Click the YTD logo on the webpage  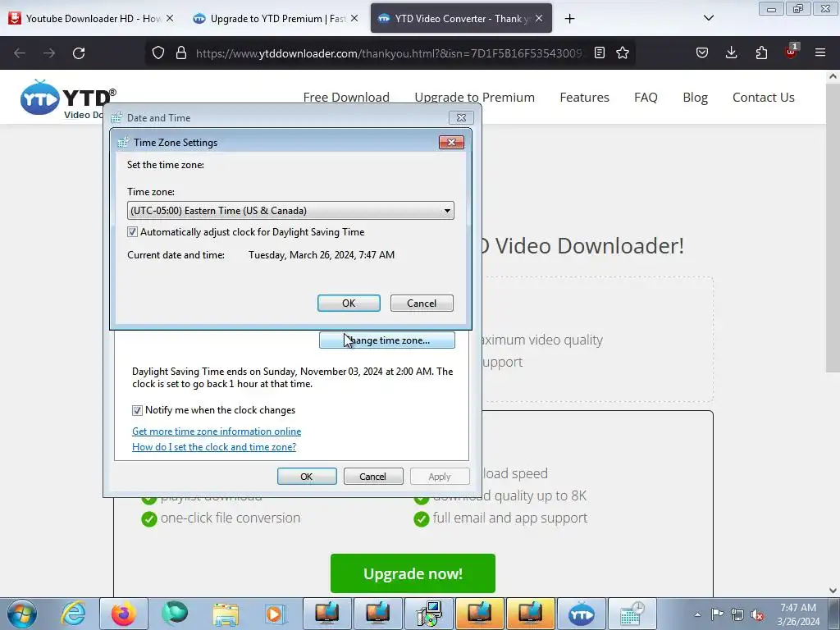(68, 99)
